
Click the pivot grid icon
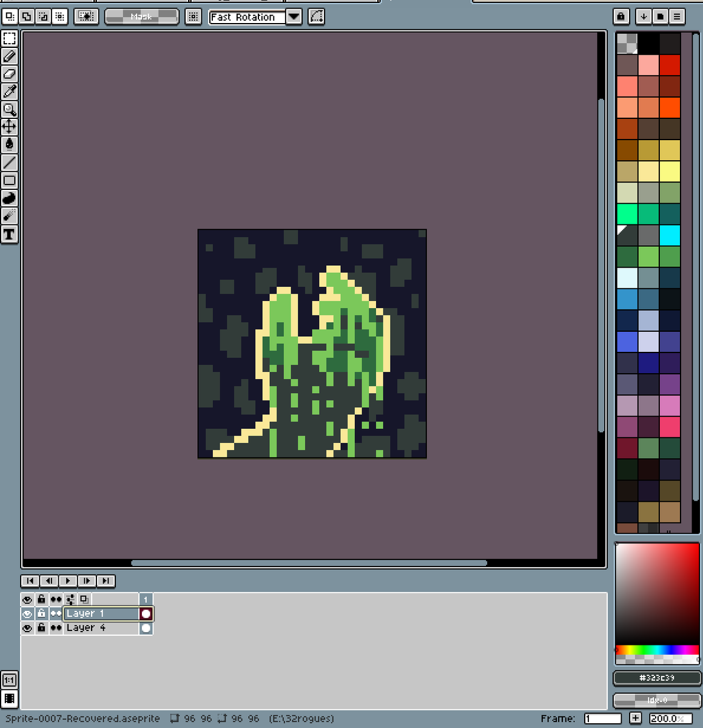pos(193,16)
